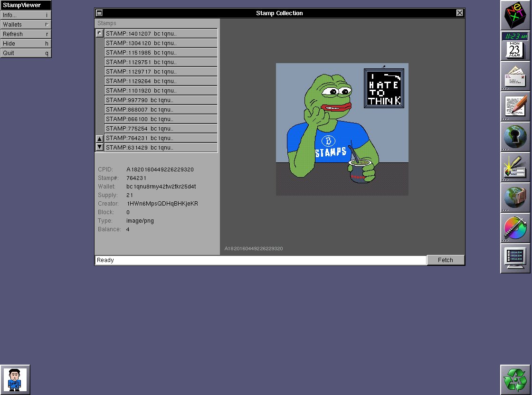532x395 pixels.
Task: Click the scroll up arrow in Stamps list
Action: pos(99,139)
